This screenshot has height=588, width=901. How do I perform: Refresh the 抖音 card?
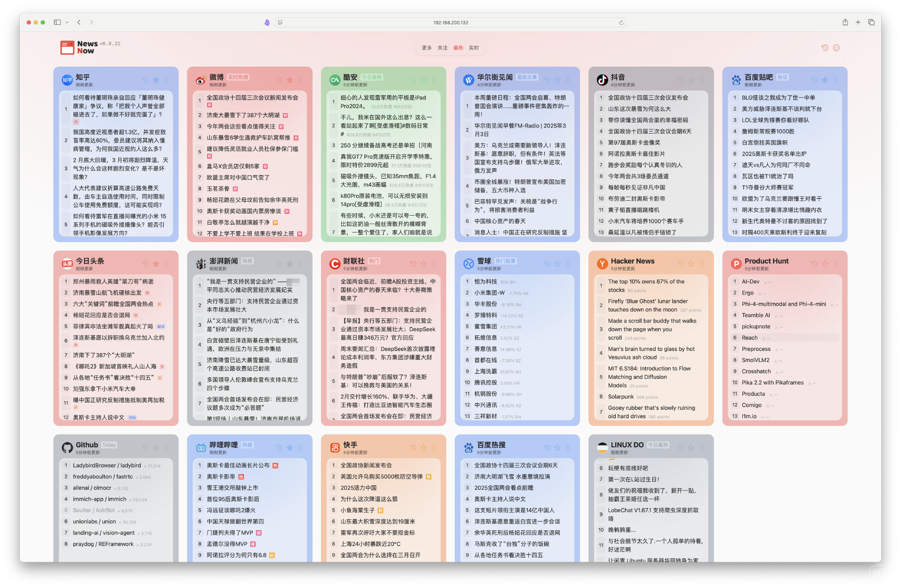680,80
